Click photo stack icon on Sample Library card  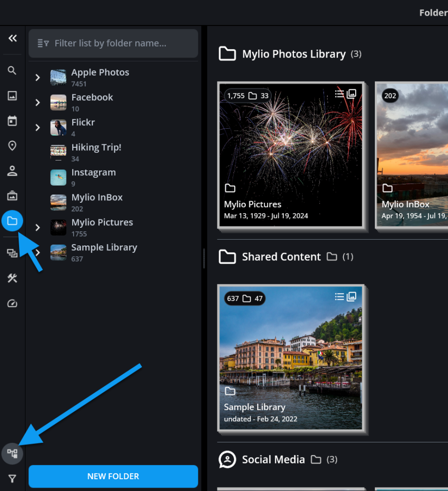pyautogui.click(x=351, y=297)
